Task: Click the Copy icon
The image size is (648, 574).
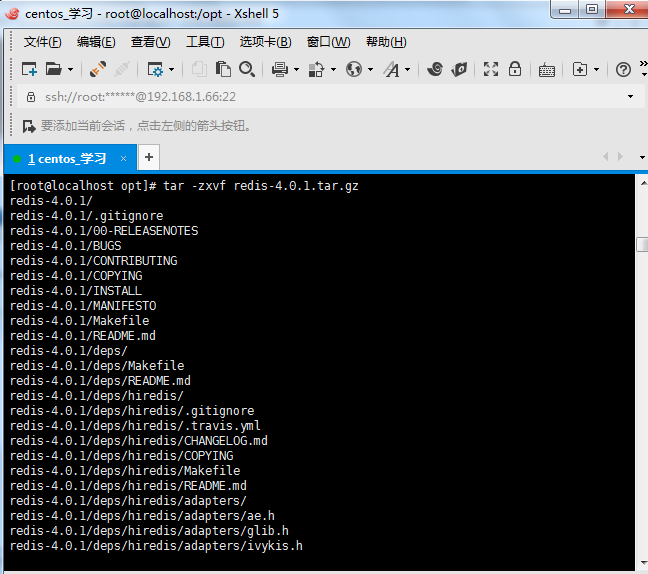Action: pos(199,69)
